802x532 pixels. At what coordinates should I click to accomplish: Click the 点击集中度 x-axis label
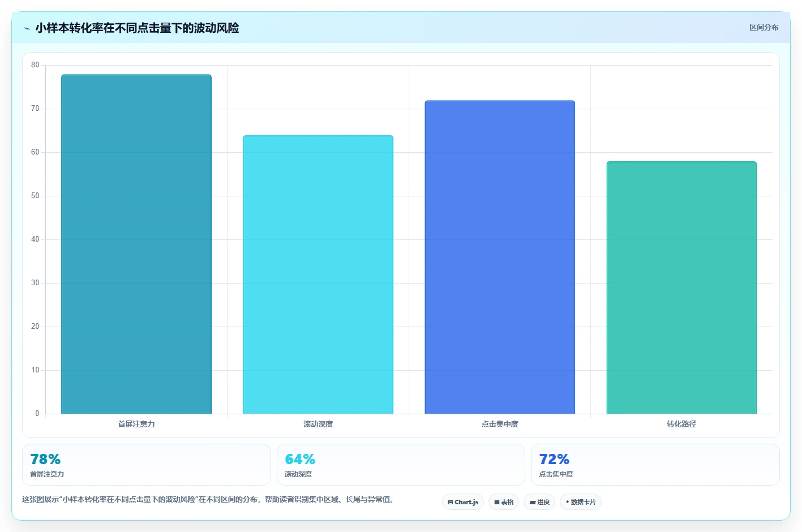(500, 424)
